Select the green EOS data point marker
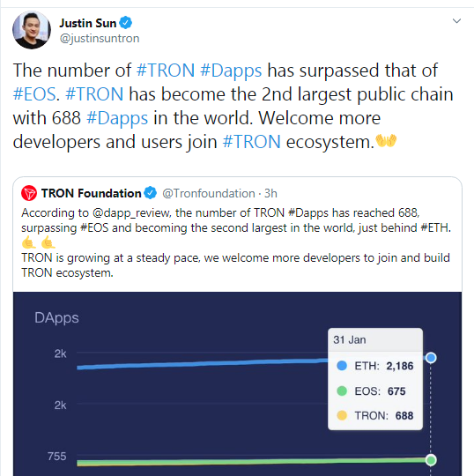Viewport: 474px width, 476px height. (431, 460)
